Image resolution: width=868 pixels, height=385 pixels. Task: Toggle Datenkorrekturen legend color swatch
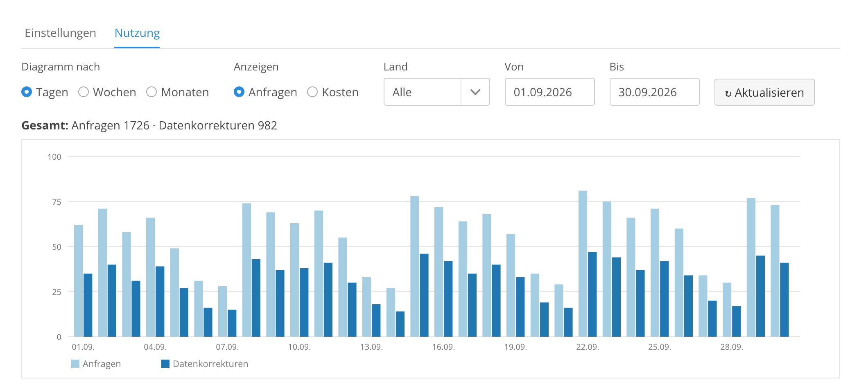click(x=165, y=364)
